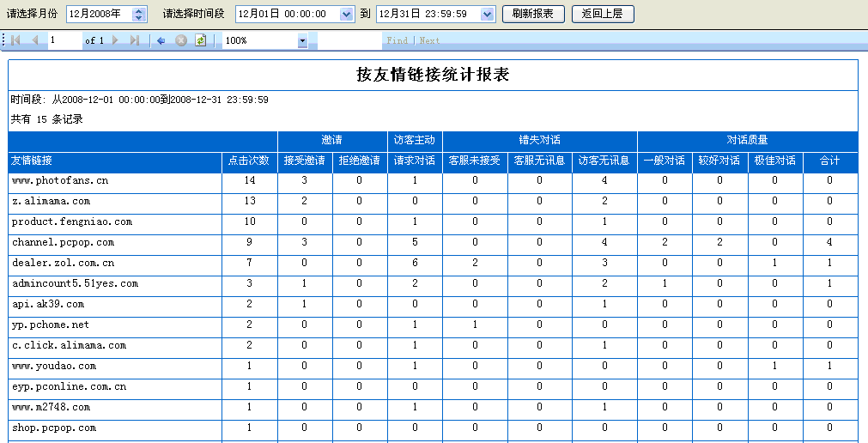Screen dimensions: 868x443
Task: Click the toolbar drag handle grip
Action: pos(4,40)
